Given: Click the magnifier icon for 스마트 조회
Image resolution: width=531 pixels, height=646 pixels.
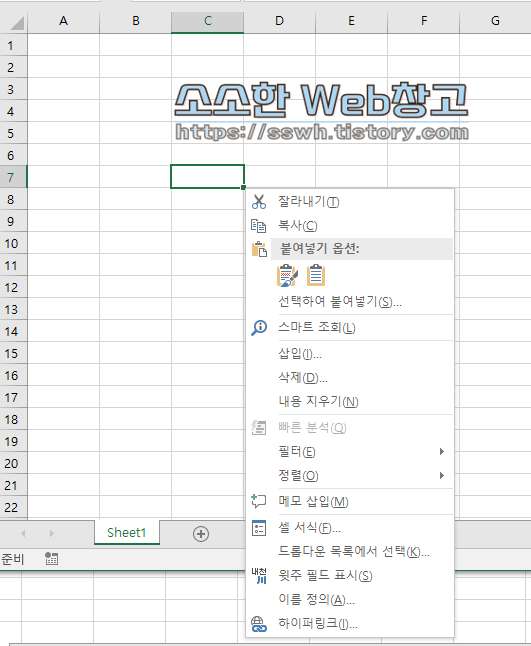Looking at the screenshot, I should (x=259, y=328).
